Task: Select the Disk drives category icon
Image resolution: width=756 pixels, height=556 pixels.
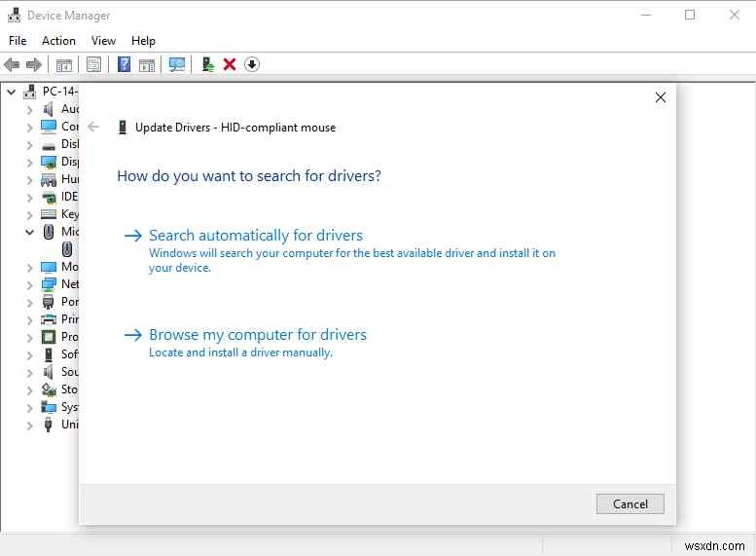Action: point(49,145)
